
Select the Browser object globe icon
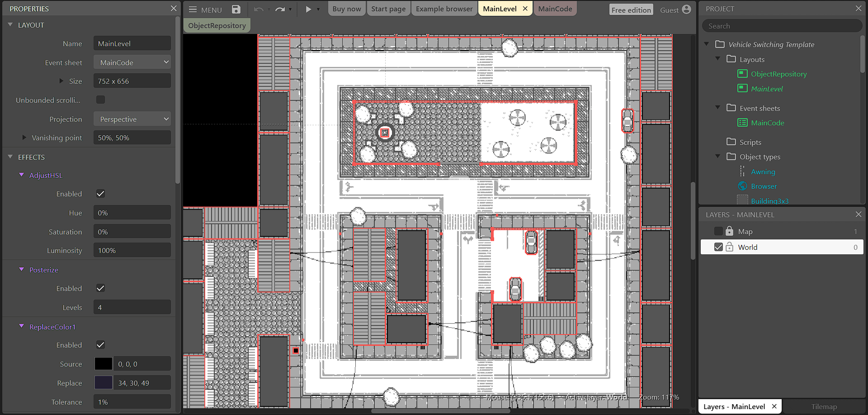tap(742, 186)
